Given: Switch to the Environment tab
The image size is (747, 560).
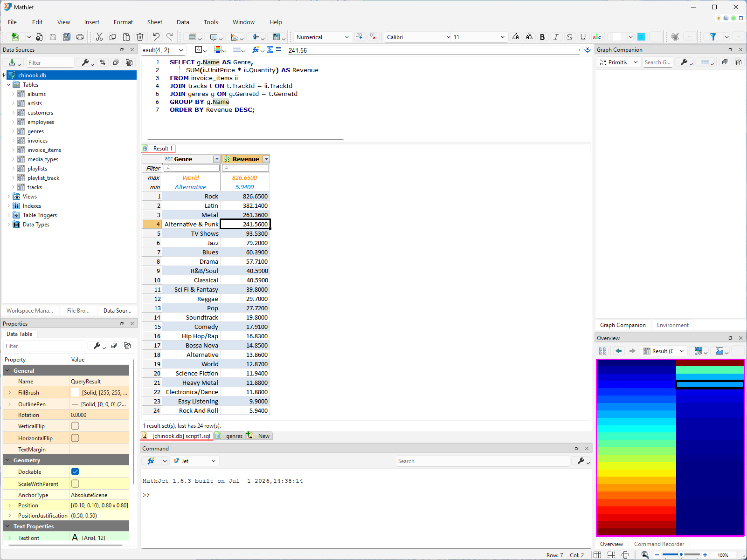Looking at the screenshot, I should click(672, 325).
